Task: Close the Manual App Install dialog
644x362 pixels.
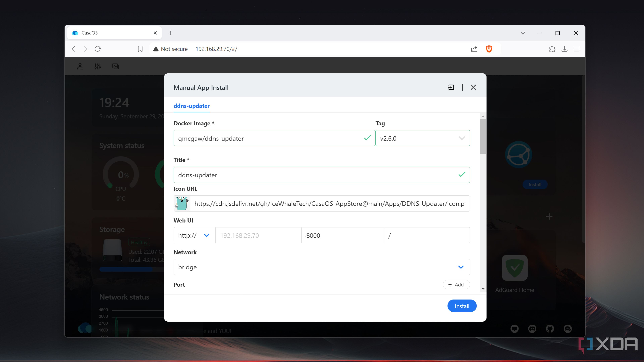Action: [x=473, y=87]
